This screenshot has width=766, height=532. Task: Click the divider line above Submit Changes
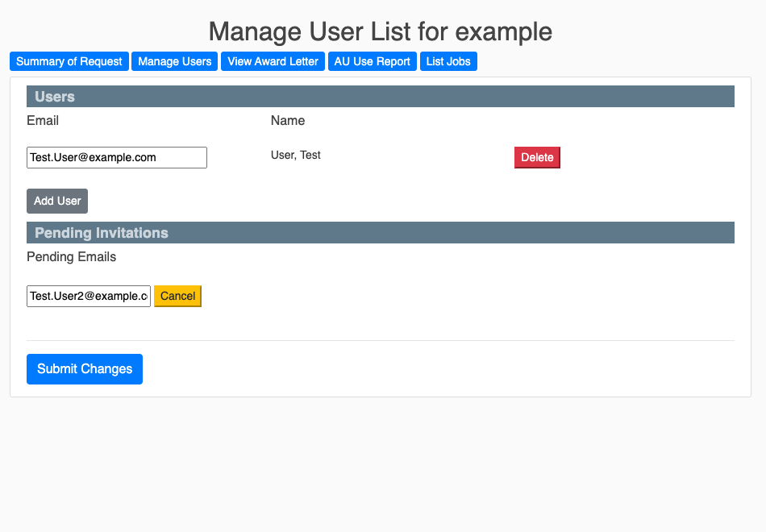[x=380, y=340]
